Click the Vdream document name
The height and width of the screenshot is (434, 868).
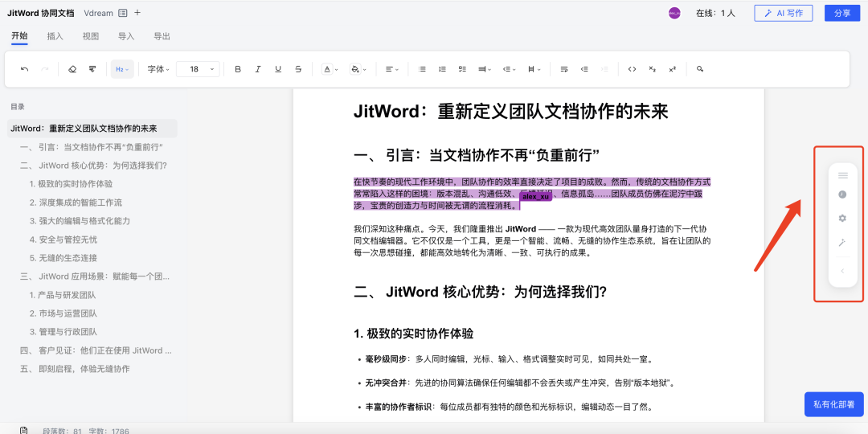[99, 13]
